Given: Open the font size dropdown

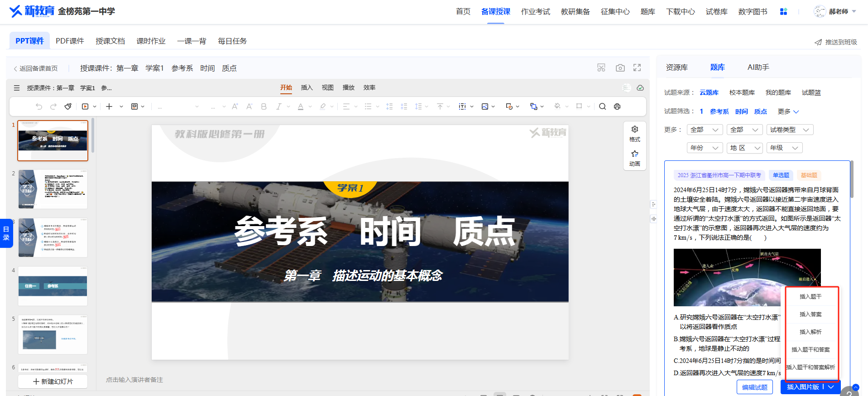Looking at the screenshot, I should 218,106.
